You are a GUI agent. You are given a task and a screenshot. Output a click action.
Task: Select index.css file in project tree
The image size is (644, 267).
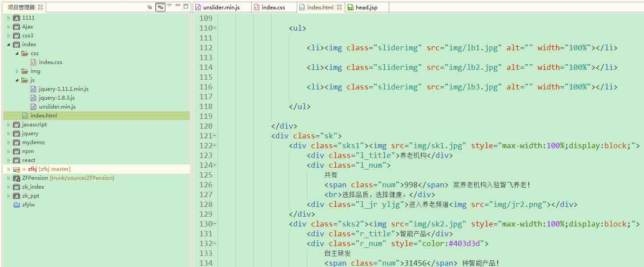coord(50,62)
